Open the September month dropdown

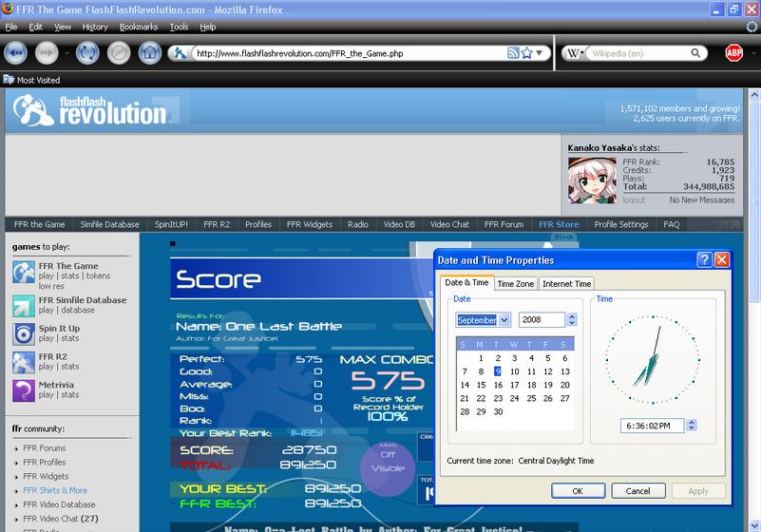point(504,319)
